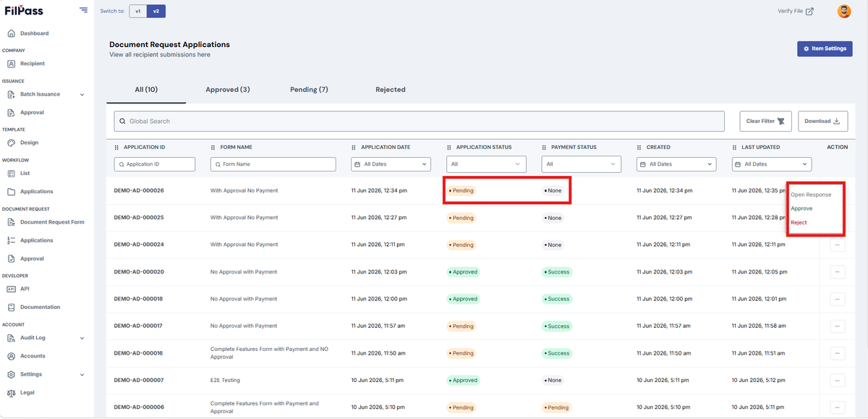Open actions menu for DEMO-AD-000016
Viewport: 868px width, 419px height.
pyautogui.click(x=837, y=353)
